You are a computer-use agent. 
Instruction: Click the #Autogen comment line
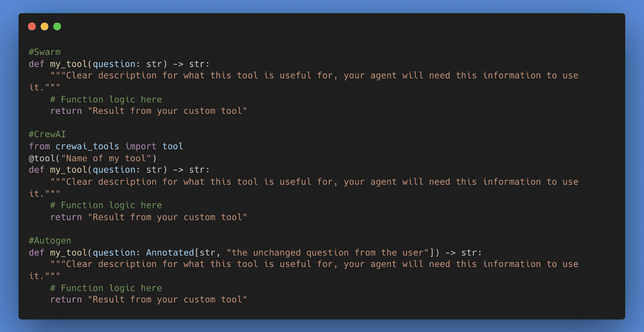coord(50,240)
